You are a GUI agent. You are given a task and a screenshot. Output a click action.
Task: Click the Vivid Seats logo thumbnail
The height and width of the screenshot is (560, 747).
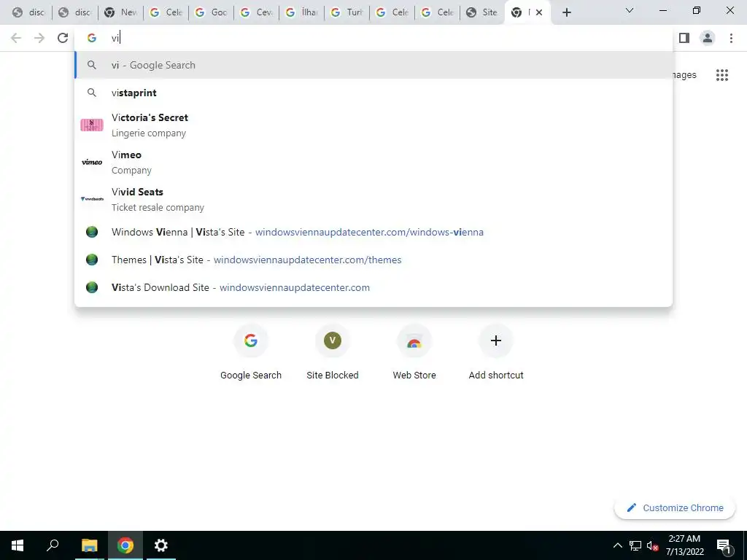click(x=92, y=199)
